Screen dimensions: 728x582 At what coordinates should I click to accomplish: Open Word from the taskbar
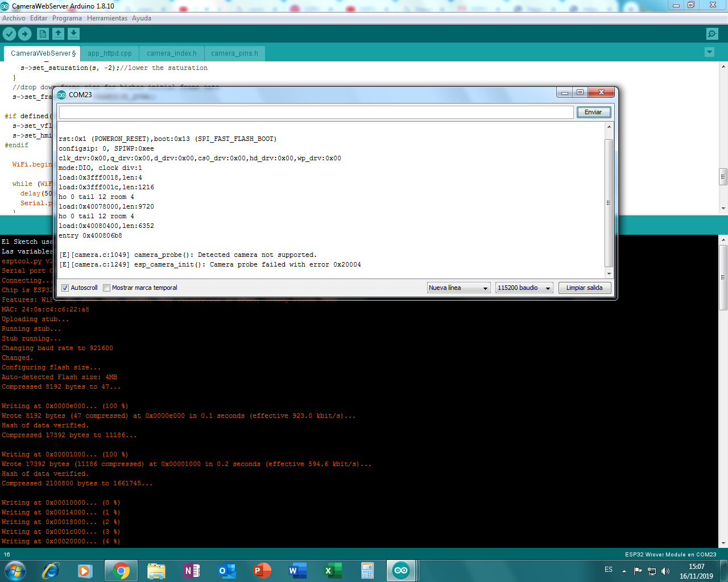coord(297,571)
